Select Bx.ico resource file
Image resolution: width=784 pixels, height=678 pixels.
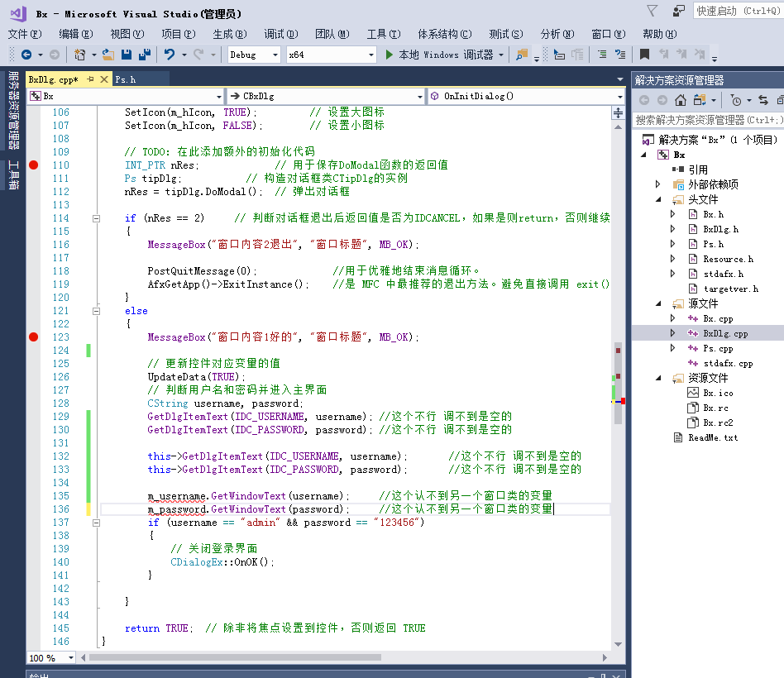click(x=718, y=393)
